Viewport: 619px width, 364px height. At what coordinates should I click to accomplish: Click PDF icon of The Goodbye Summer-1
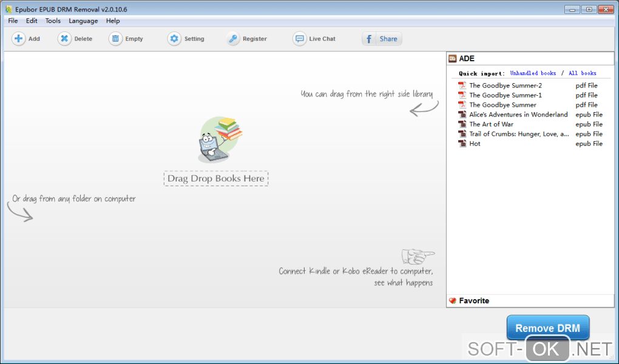point(462,95)
